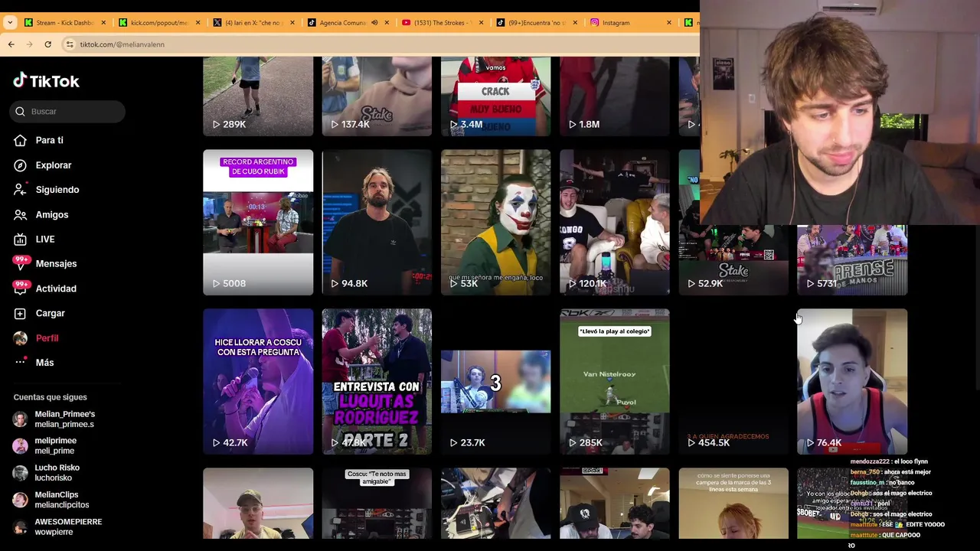The width and height of the screenshot is (980, 551).
Task: Open Mensajes inbox
Action: 56,264
